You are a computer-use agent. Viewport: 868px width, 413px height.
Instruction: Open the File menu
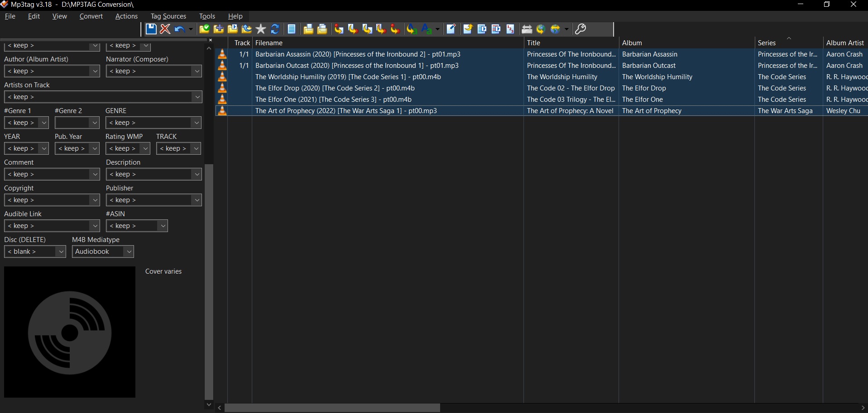pyautogui.click(x=10, y=16)
